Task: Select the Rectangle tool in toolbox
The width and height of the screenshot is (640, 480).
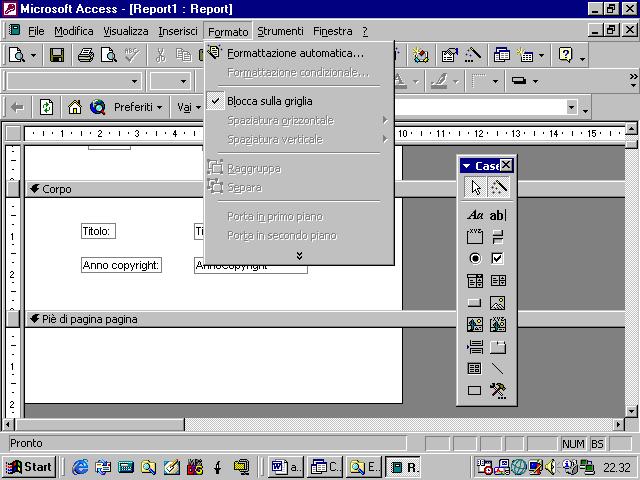Action: 475,391
